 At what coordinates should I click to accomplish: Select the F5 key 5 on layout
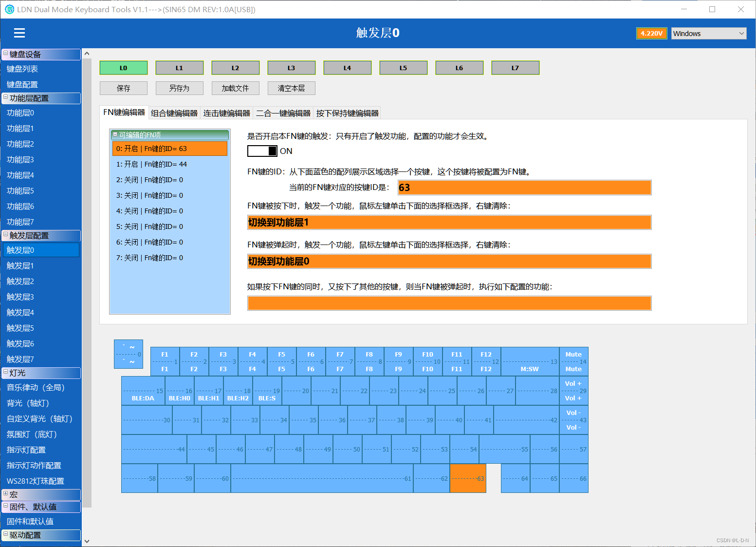[282, 361]
